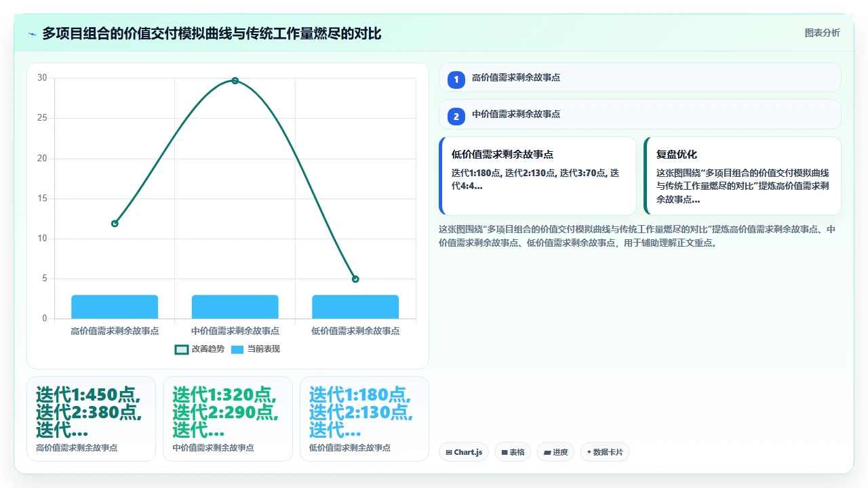Screen dimensions: 868x488
Task: Click the summary paragraph starting 这张图围绕
Action: tap(637, 236)
